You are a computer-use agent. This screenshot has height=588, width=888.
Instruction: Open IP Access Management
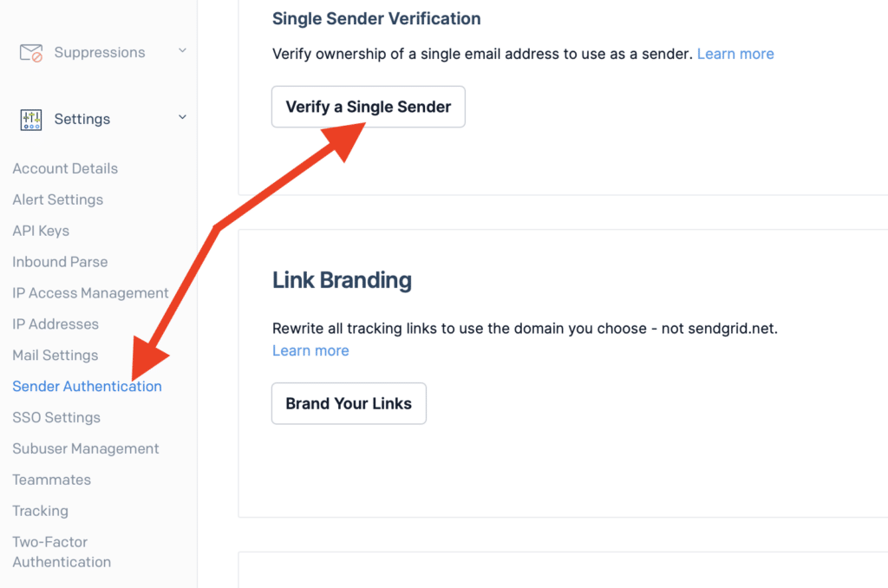tap(90, 293)
